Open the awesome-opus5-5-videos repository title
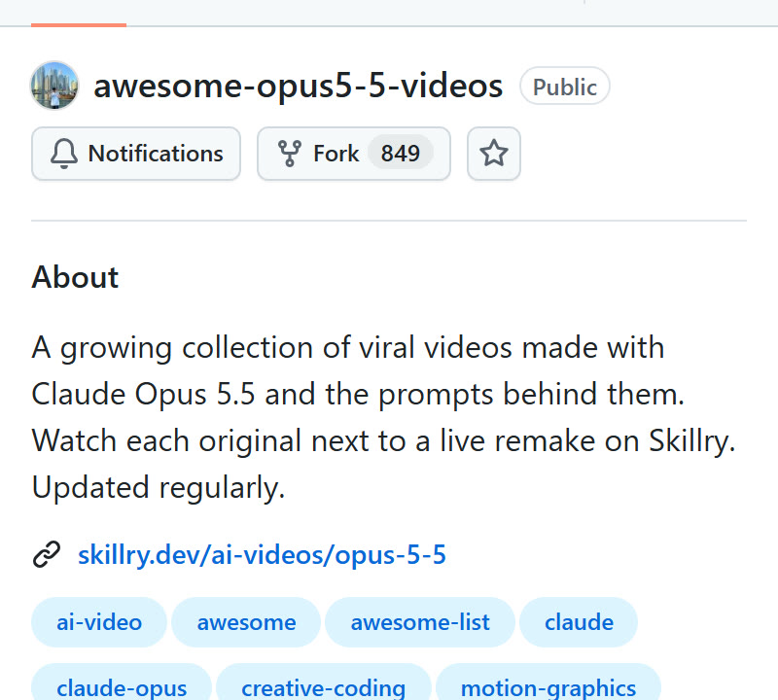This screenshot has height=700, width=778. pyautogui.click(x=299, y=86)
